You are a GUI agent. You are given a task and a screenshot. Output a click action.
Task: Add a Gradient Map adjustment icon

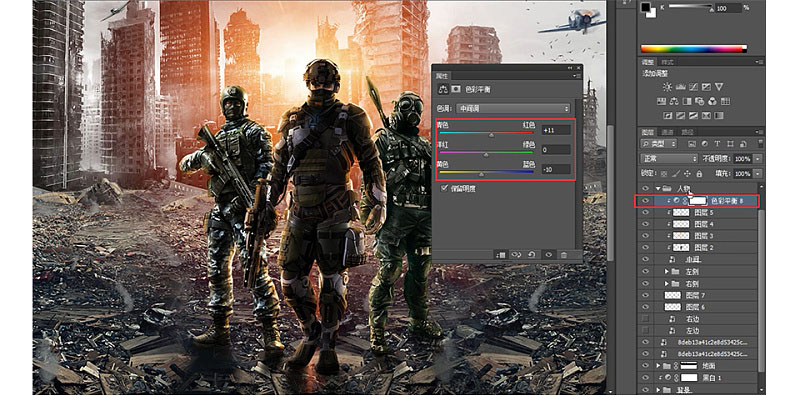click(718, 115)
